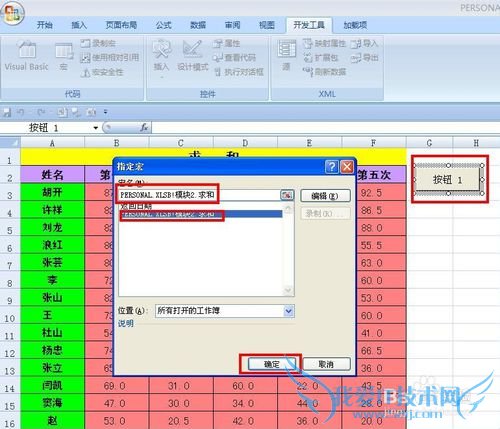This screenshot has width=500, height=429.
Task: Click the dialog help question mark
Action: click(332, 166)
